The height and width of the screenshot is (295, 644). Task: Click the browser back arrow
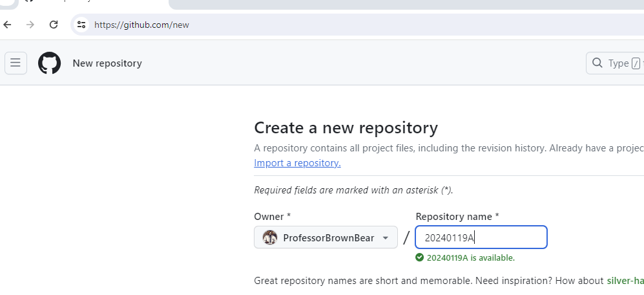point(8,25)
